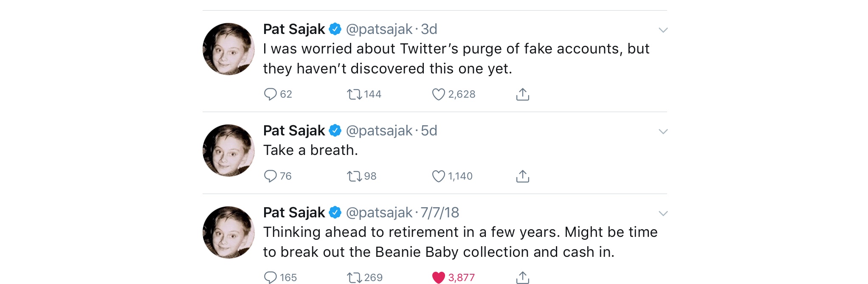
Task: Open the 3d tweet's options chevron
Action: [663, 30]
